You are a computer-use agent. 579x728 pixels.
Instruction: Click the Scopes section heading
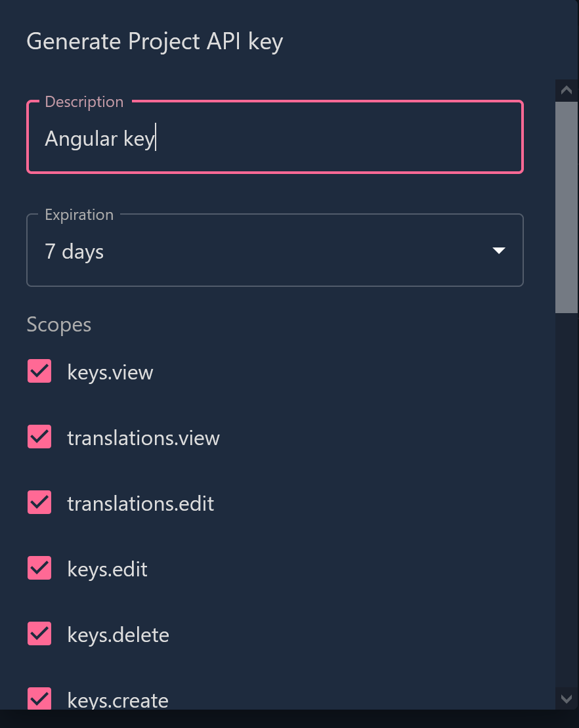pos(58,324)
